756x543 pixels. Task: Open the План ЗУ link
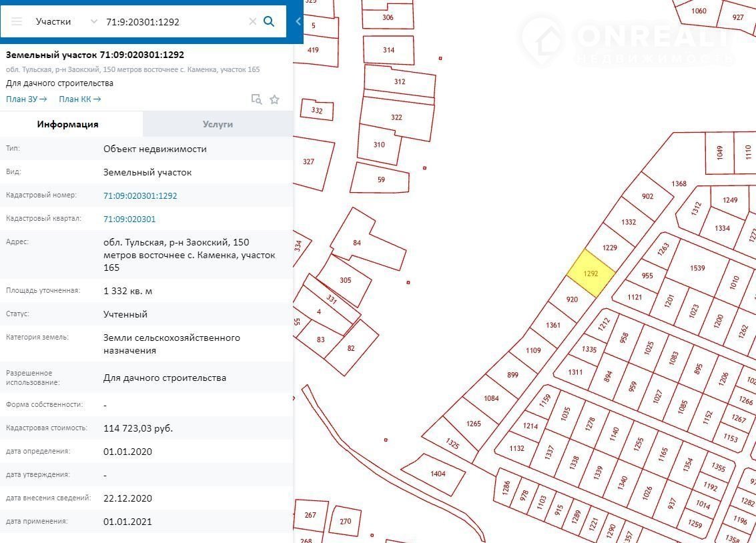[x=26, y=99]
